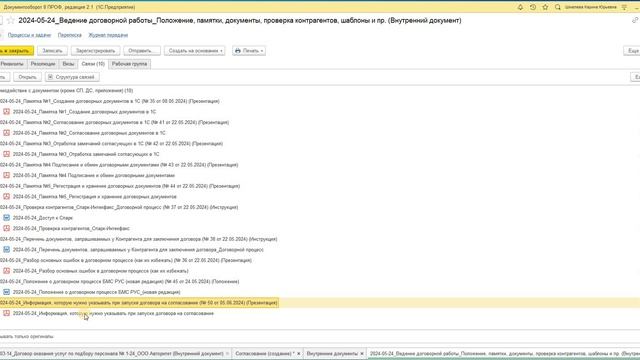Switch to the Рабочая группа tab
640x360 pixels.
[129, 64]
